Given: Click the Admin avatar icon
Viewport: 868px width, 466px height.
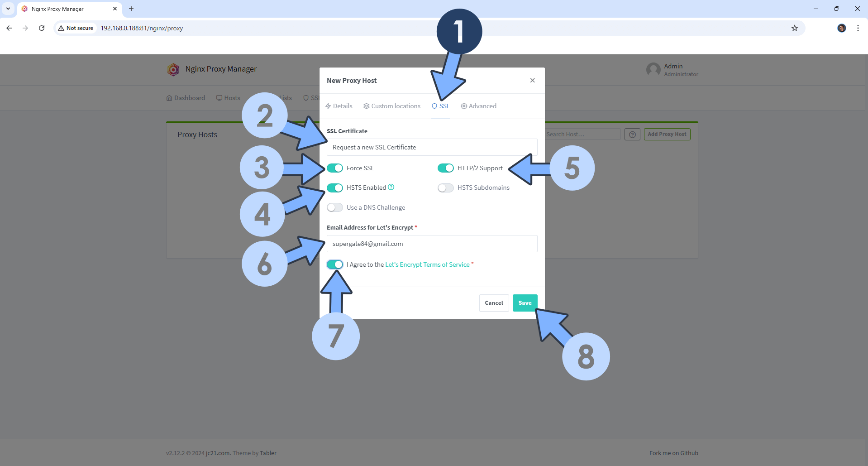Looking at the screenshot, I should (653, 70).
